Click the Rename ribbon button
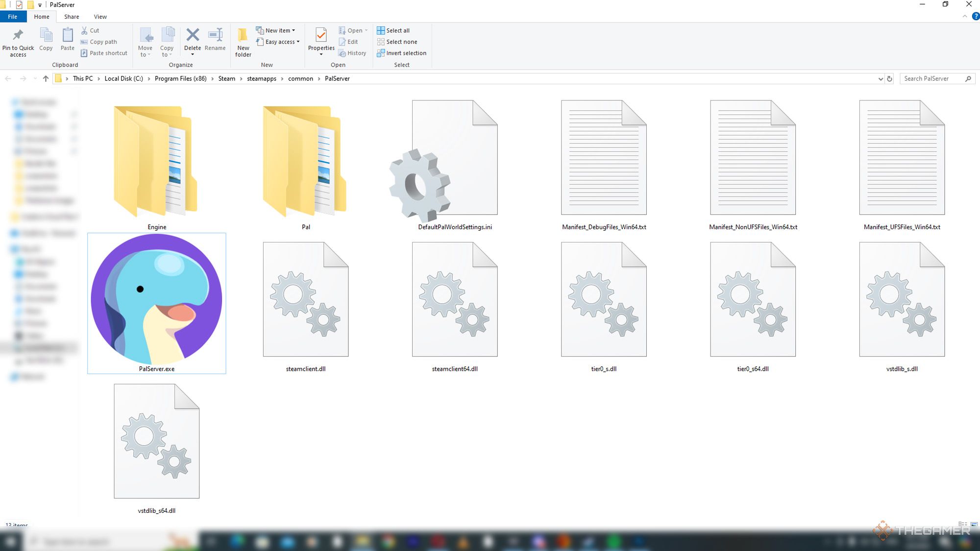 215,39
